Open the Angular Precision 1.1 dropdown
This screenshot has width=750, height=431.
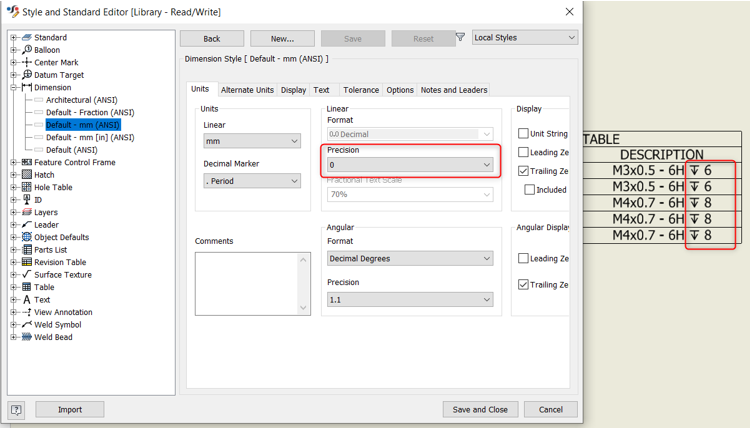(410, 299)
